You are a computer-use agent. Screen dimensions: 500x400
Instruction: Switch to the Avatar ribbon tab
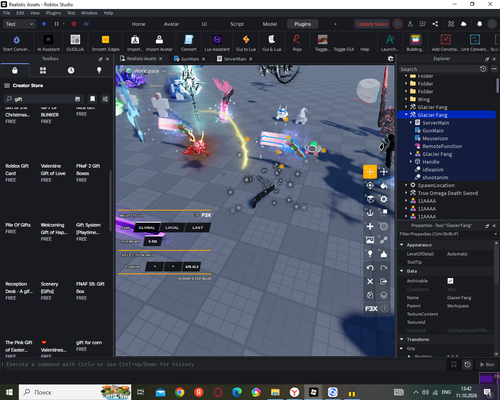click(171, 24)
